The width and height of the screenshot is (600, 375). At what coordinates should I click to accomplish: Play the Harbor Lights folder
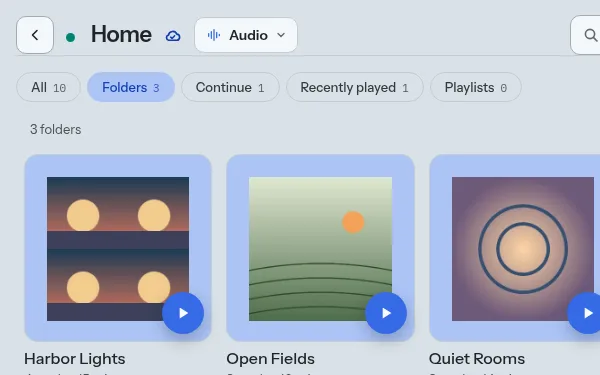pyautogui.click(x=183, y=313)
